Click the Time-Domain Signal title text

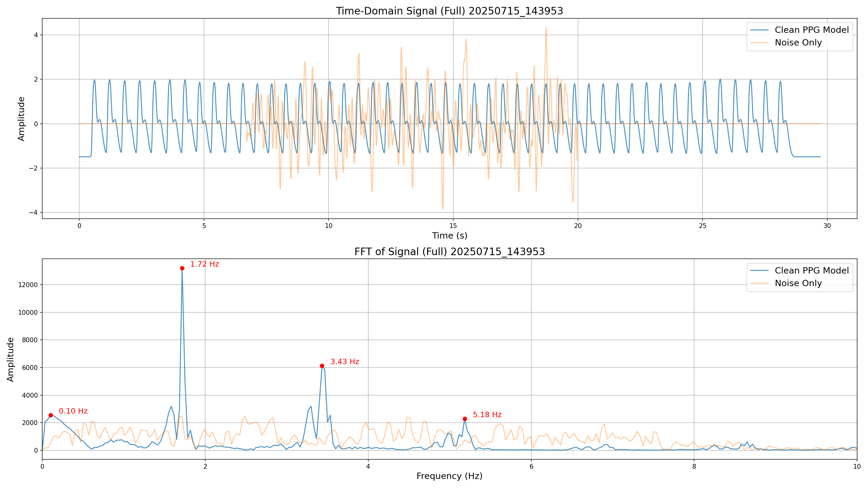(x=449, y=11)
